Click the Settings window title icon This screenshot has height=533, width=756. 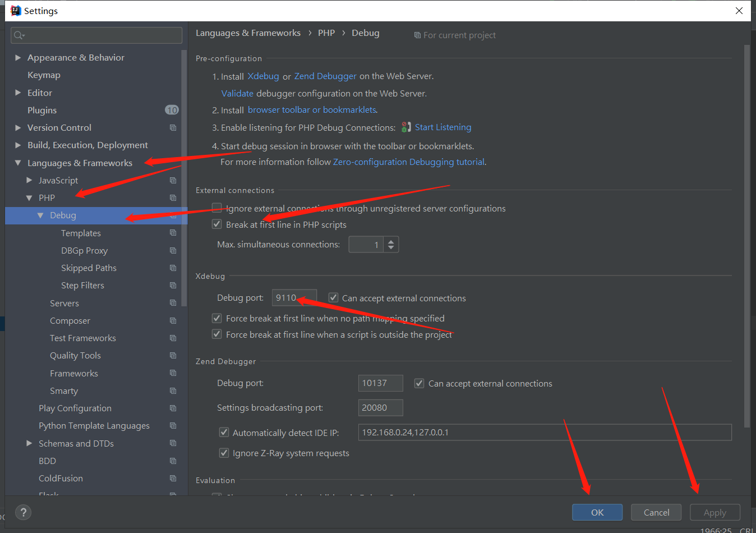point(16,11)
